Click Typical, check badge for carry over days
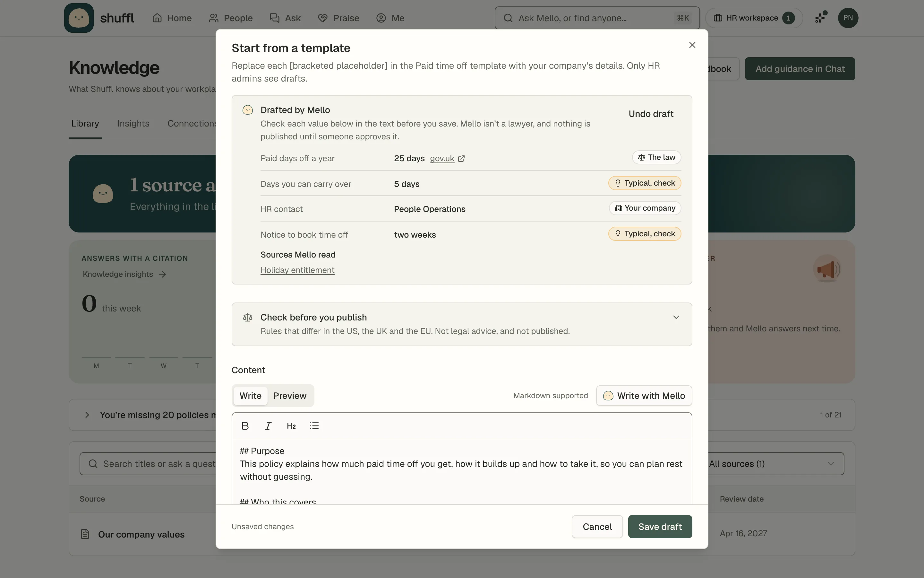The width and height of the screenshot is (924, 578). 645,183
